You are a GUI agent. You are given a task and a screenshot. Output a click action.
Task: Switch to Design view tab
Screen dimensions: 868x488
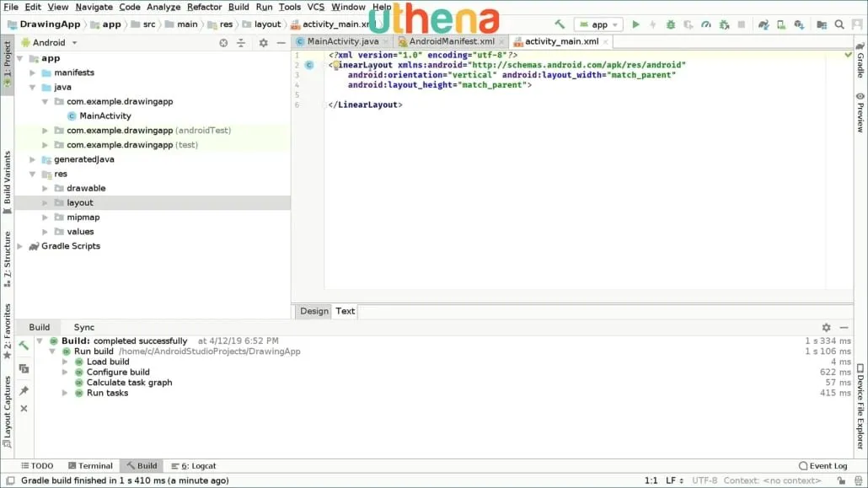coord(313,311)
